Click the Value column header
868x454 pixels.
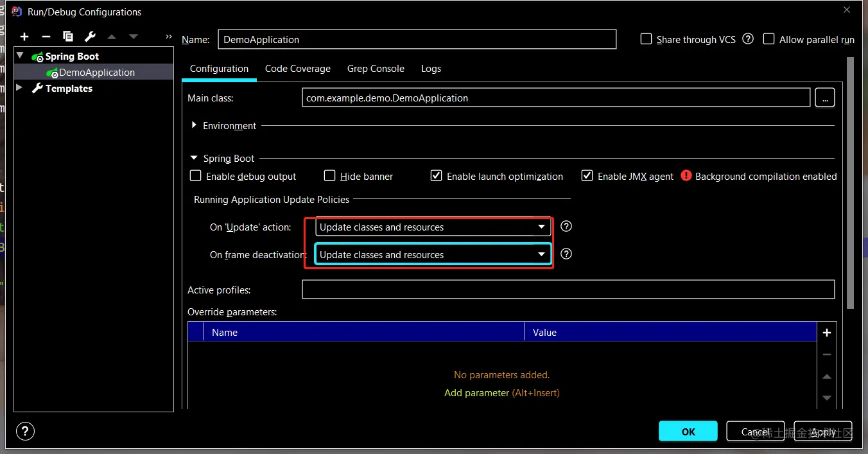click(670, 332)
